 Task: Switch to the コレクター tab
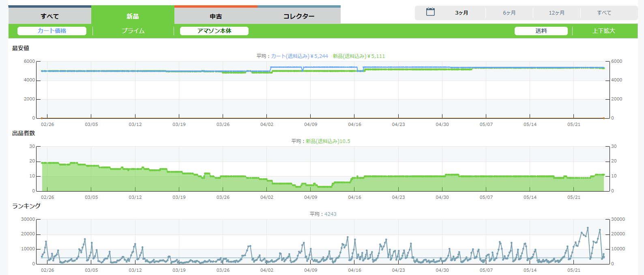(x=298, y=16)
